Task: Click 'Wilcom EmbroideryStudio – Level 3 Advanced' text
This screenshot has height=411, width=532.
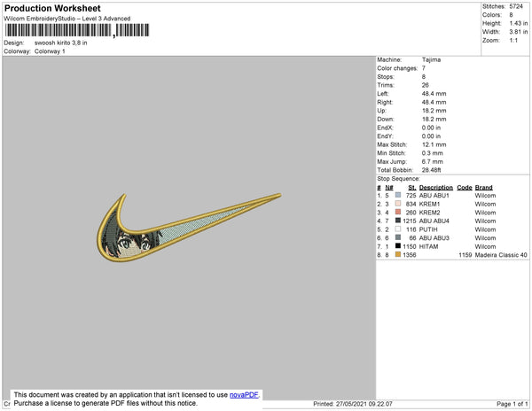Action: pyautogui.click(x=67, y=19)
